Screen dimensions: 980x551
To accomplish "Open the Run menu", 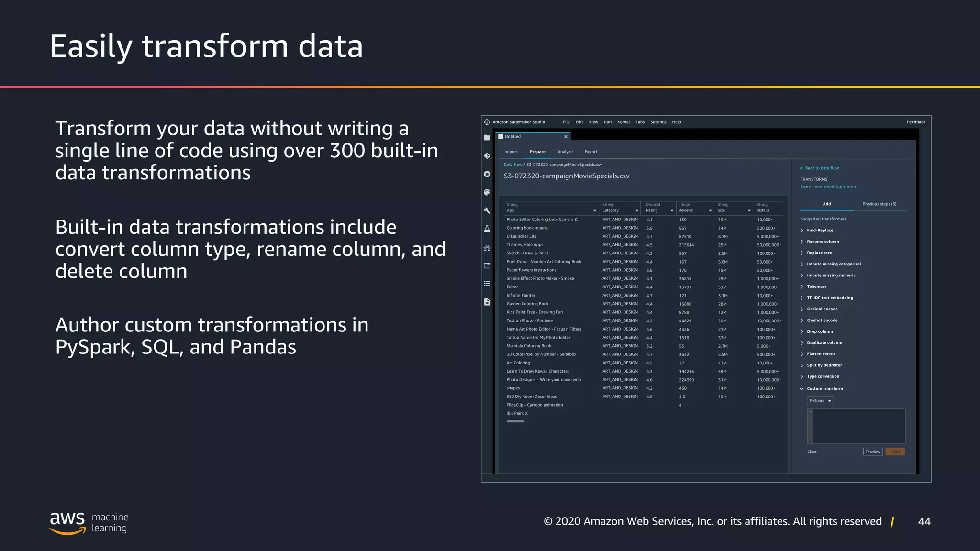I will 608,122.
